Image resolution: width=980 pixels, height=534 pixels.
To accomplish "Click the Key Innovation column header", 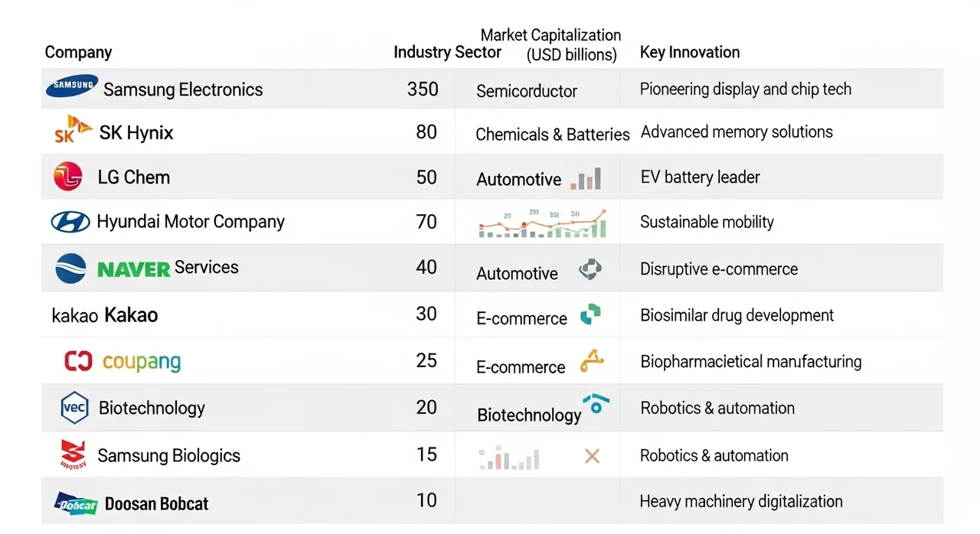I will pyautogui.click(x=689, y=52).
